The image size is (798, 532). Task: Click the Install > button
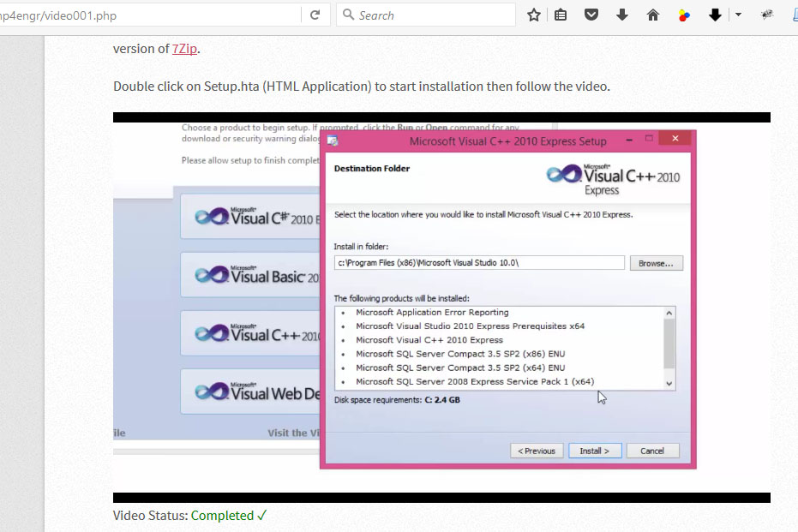click(x=595, y=451)
